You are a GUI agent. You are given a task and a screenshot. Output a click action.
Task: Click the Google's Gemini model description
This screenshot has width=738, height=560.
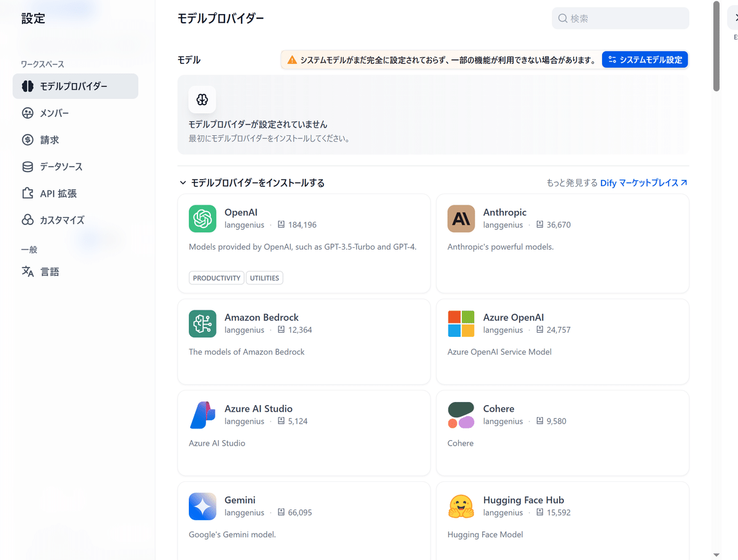point(232,535)
